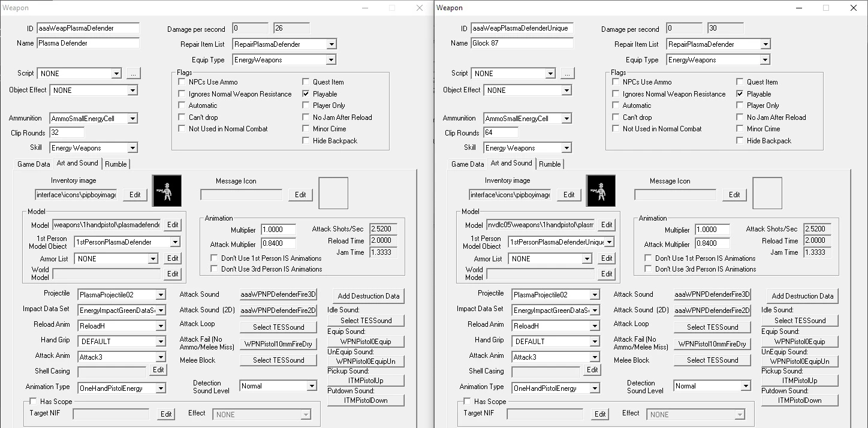Click Idle Sound Select TESSound in Plasma Defender window
Viewport: 868px width, 428px height.
[366, 321]
